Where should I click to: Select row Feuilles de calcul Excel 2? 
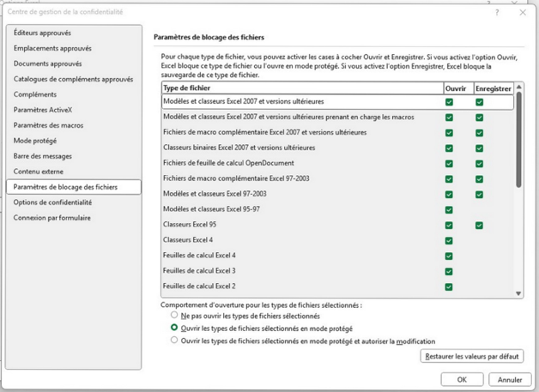click(x=337, y=286)
